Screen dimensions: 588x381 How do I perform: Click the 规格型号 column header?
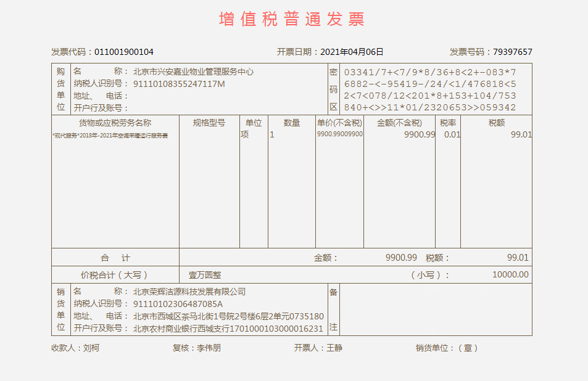pos(209,123)
